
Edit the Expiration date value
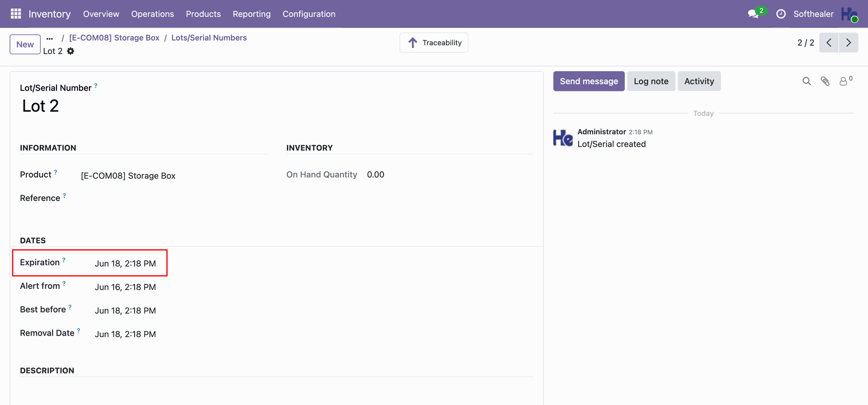125,263
